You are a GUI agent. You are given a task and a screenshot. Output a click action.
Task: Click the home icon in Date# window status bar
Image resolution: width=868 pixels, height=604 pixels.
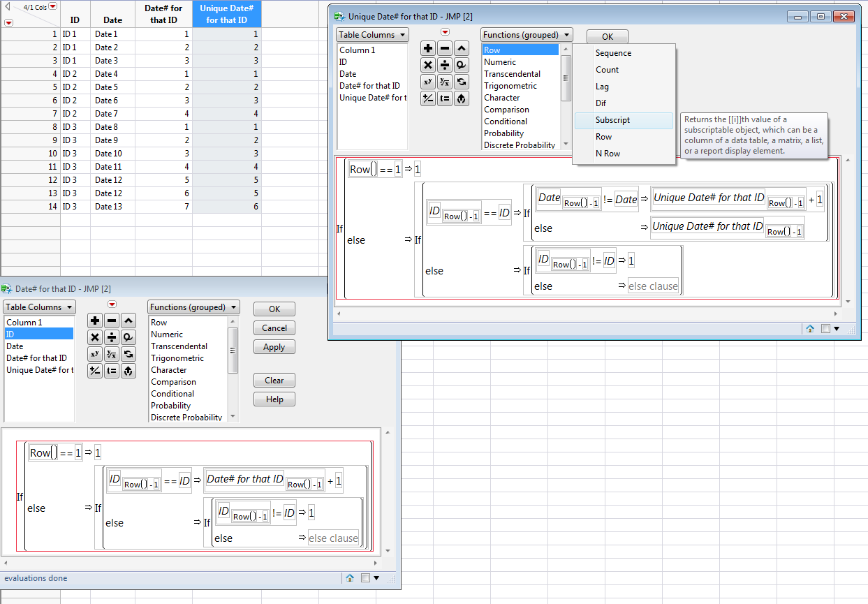point(350,578)
